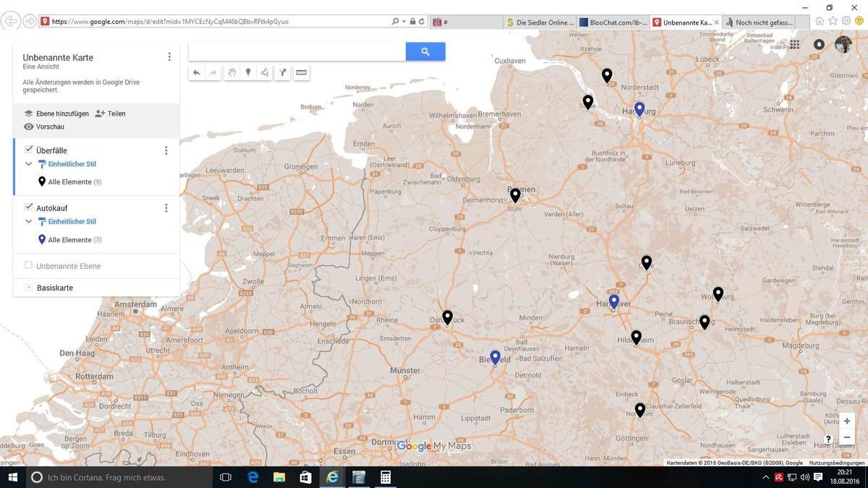Open the Überfälle layer options menu

coord(166,150)
